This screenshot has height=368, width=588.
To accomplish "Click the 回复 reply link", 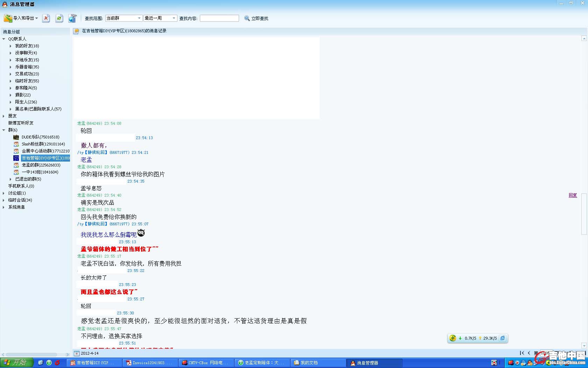I will pos(573,195).
